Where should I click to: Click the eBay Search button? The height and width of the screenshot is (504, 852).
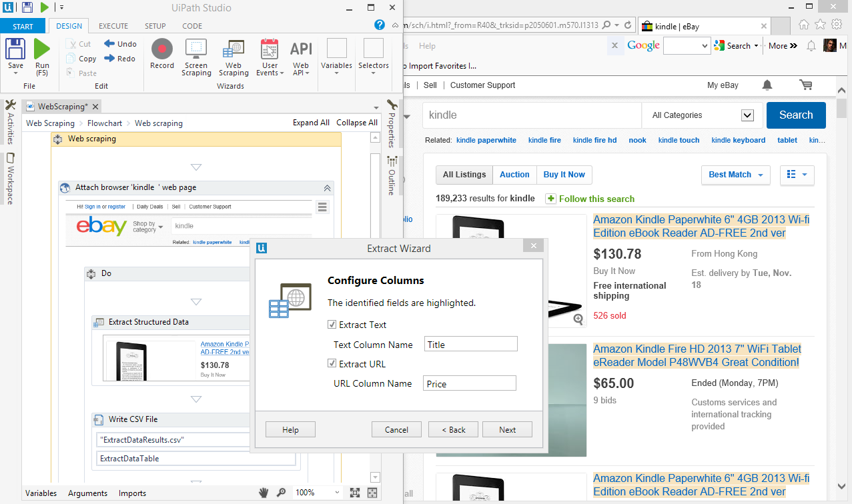pyautogui.click(x=796, y=115)
